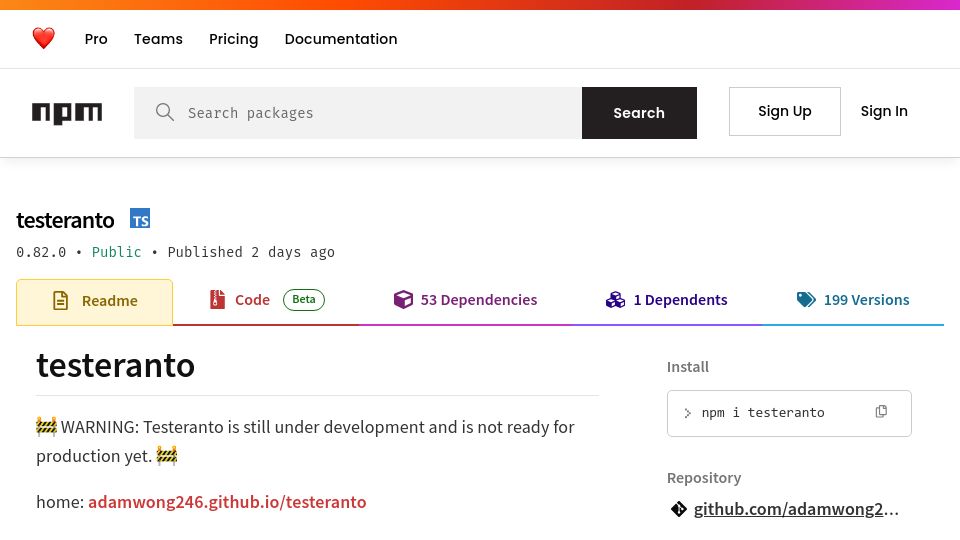Click the 0.82.0 version text
Image resolution: width=960 pixels, height=540 pixels.
coord(41,252)
